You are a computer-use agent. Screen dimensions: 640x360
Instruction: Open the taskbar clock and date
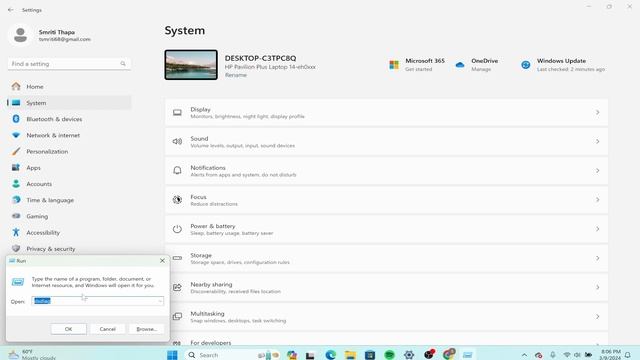(x=611, y=354)
